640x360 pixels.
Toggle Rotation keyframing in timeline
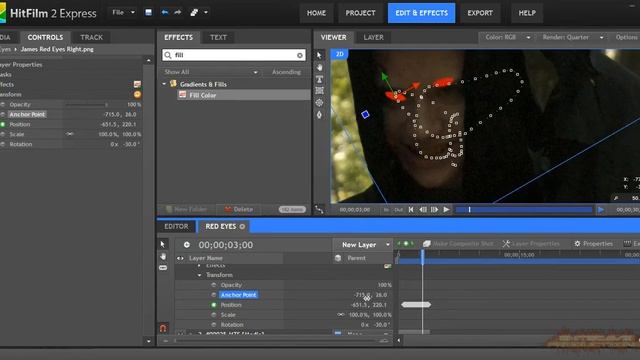coord(213,324)
